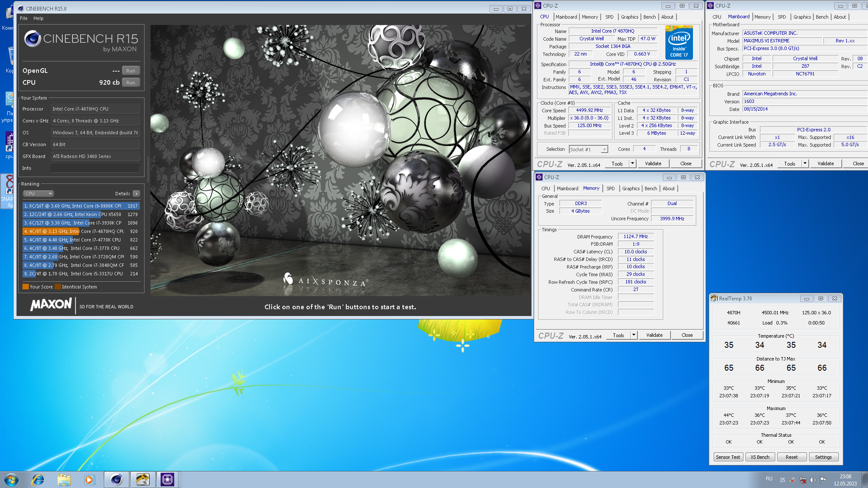This screenshot has height=488, width=868.
Task: Open Tools dropdown arrow in CPU tab window
Action: (x=633, y=164)
